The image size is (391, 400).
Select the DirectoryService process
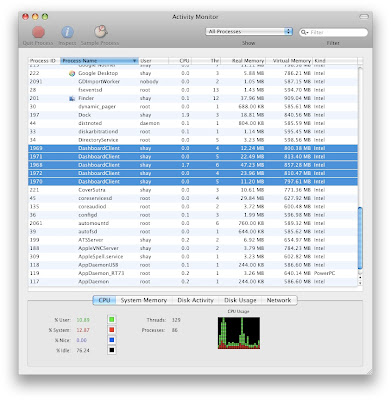[193, 140]
